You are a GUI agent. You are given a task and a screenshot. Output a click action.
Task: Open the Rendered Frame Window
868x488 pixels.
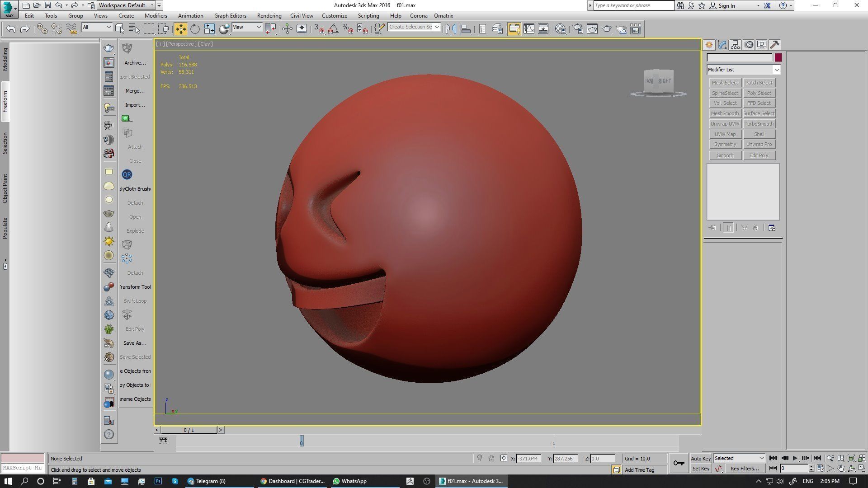(592, 29)
